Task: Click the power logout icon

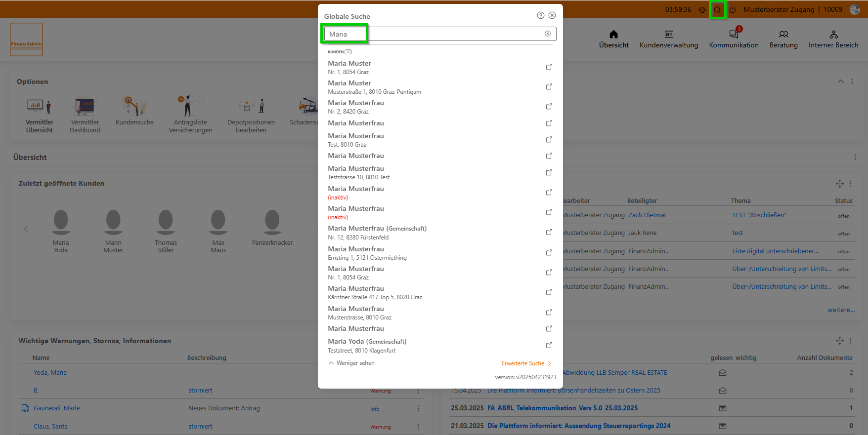Action: [x=733, y=10]
